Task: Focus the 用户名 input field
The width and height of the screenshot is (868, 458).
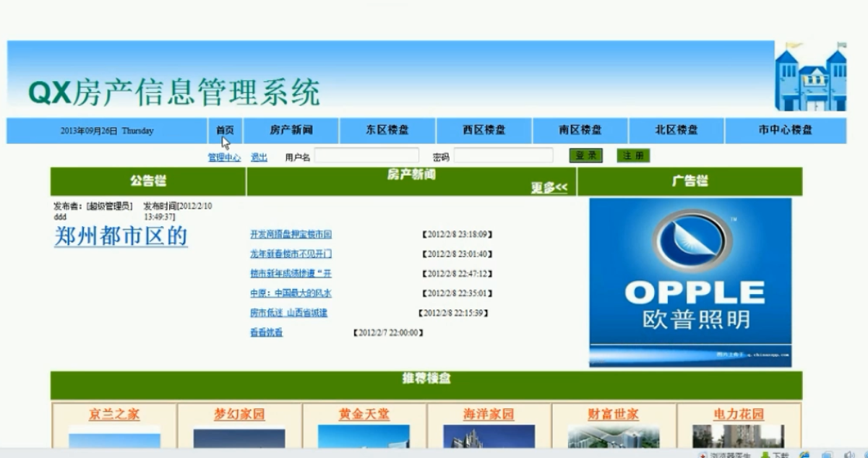Action: click(x=366, y=156)
